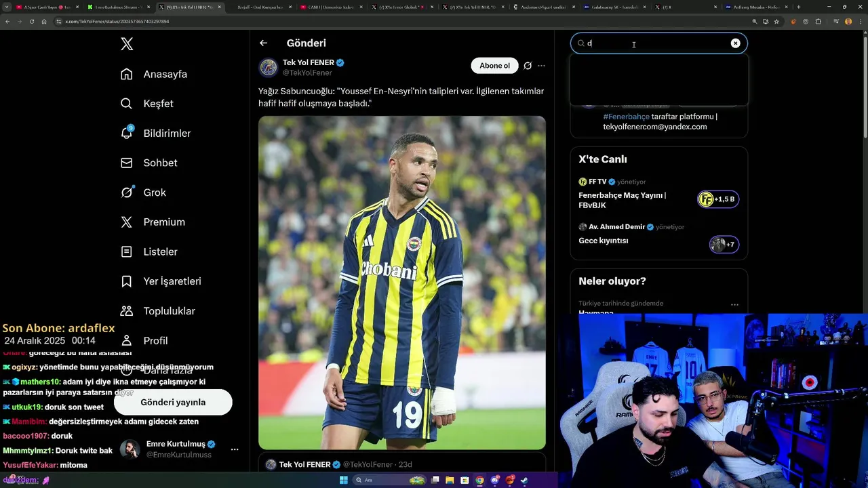Open Topluluklar communities
Image resolution: width=868 pixels, height=488 pixels.
[157, 311]
